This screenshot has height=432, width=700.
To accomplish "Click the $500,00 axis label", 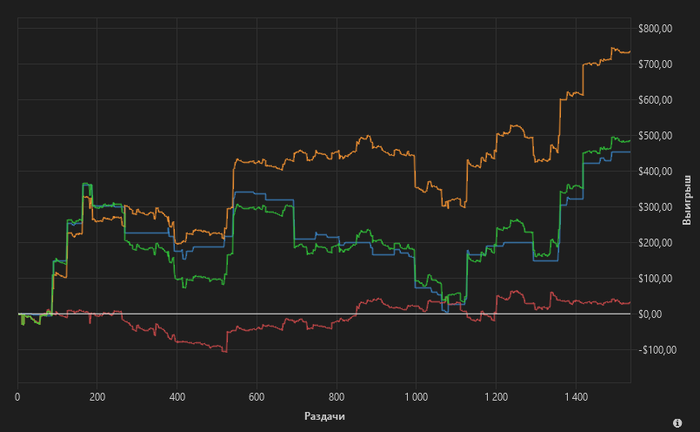I will [x=655, y=136].
